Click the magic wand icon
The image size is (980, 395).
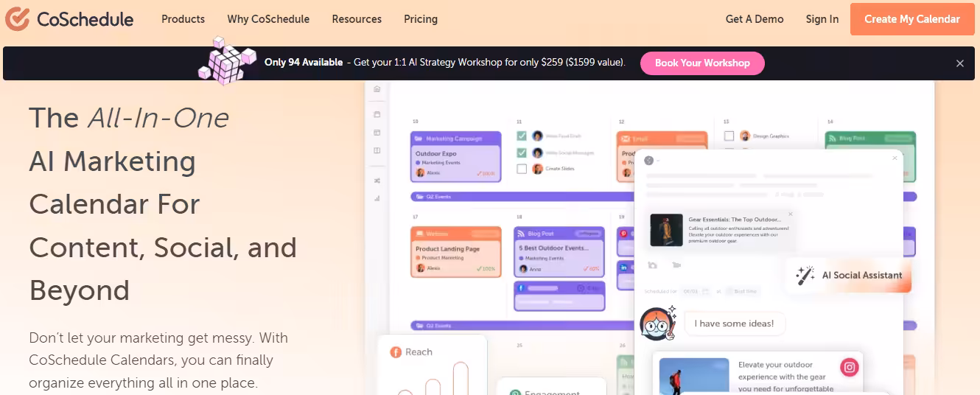805,276
